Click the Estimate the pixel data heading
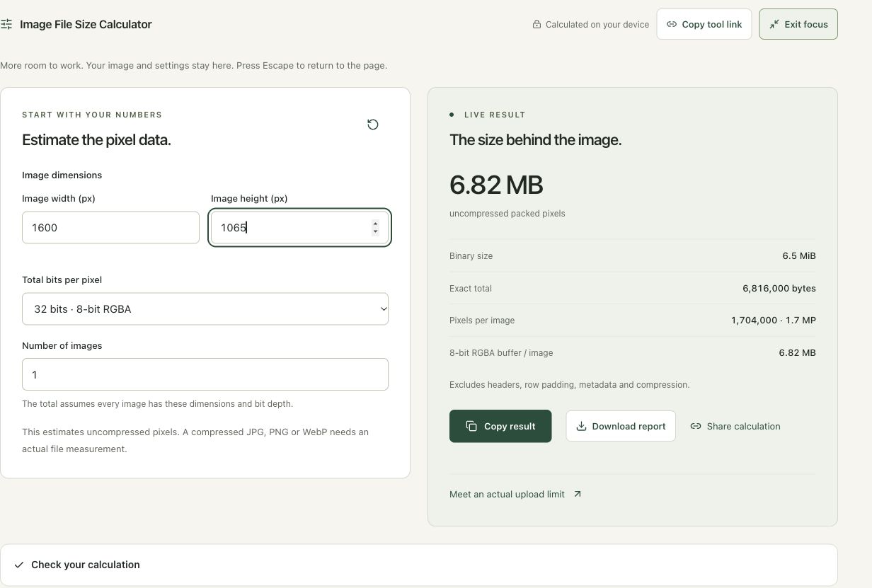The image size is (872, 588). (96, 140)
